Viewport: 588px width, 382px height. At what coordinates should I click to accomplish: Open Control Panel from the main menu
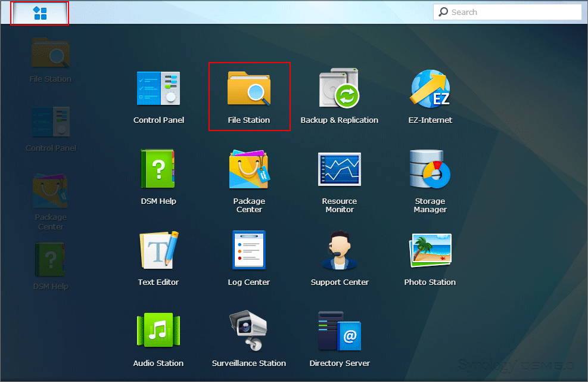(x=158, y=97)
